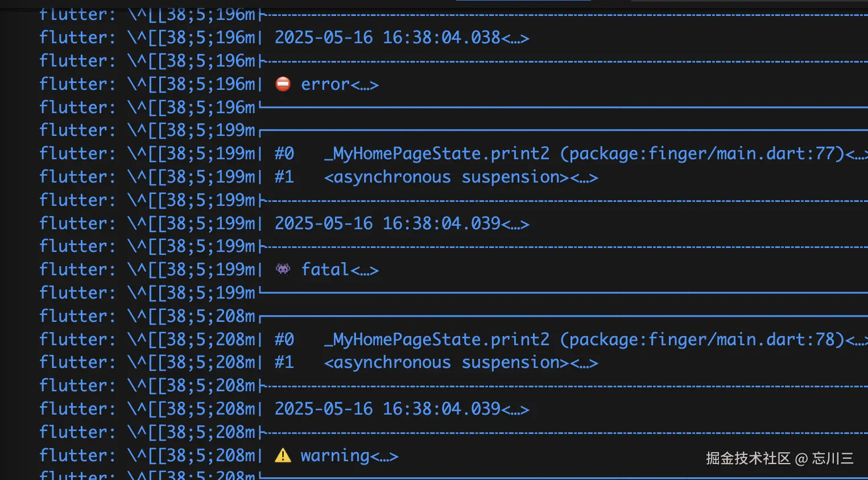
Task: Click the "warning" log level text
Action: 335,456
